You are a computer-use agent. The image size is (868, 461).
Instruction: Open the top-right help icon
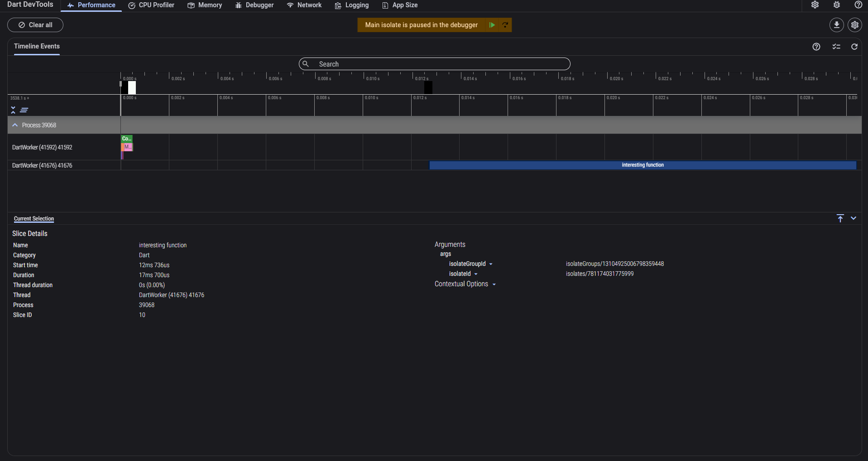[x=858, y=5]
